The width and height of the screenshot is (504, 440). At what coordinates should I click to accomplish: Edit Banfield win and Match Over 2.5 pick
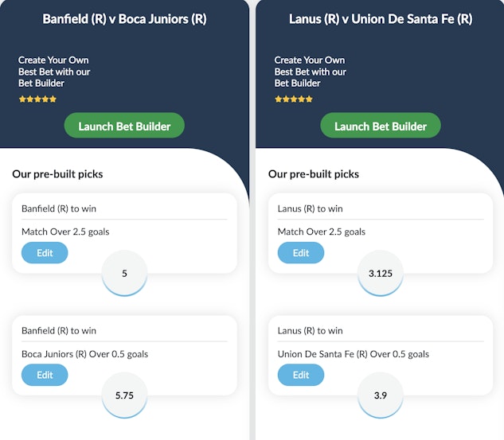45,252
